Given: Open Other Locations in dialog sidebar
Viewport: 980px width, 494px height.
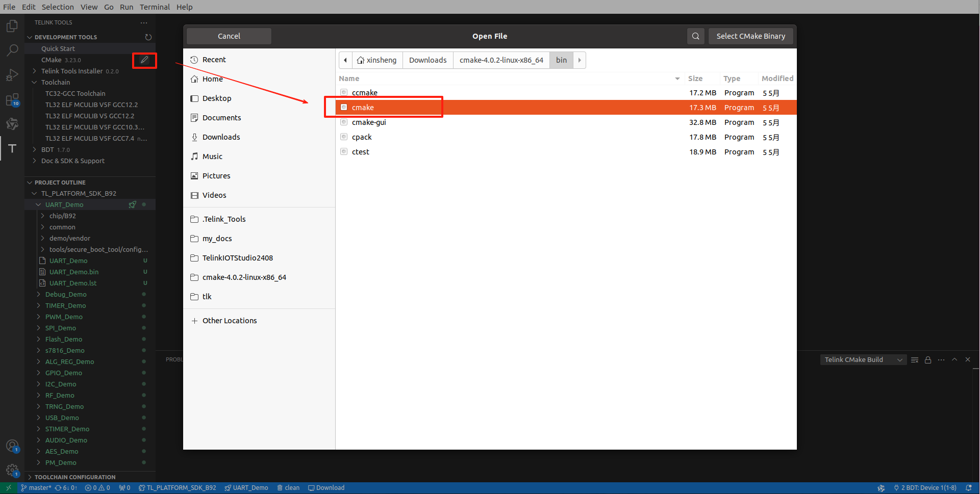Looking at the screenshot, I should pyautogui.click(x=259, y=321).
